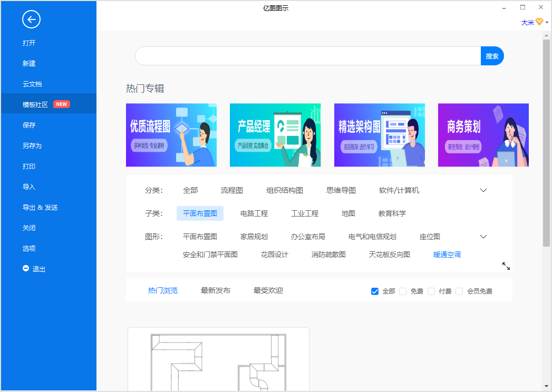Open 选项 in the sidebar
Viewport: 552px width, 392px height.
(29, 249)
